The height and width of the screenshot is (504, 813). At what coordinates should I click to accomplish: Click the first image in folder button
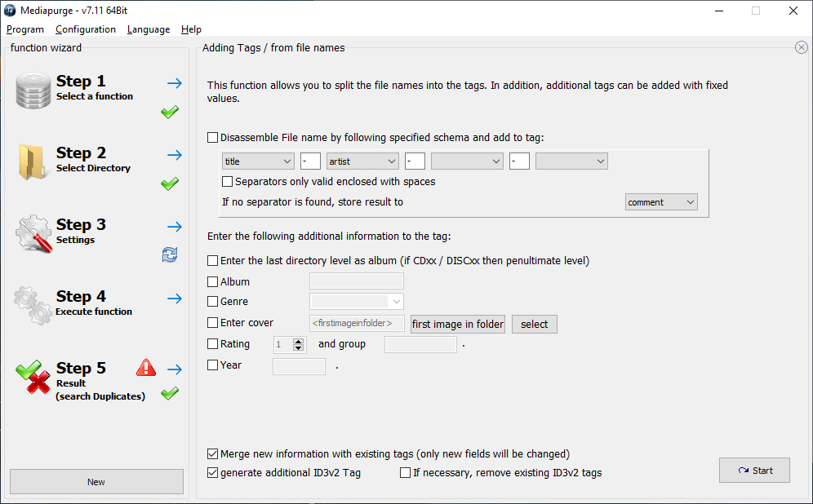[x=458, y=325]
